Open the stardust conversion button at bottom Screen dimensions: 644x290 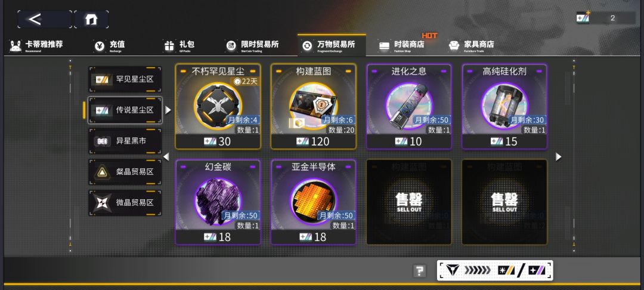click(495, 270)
